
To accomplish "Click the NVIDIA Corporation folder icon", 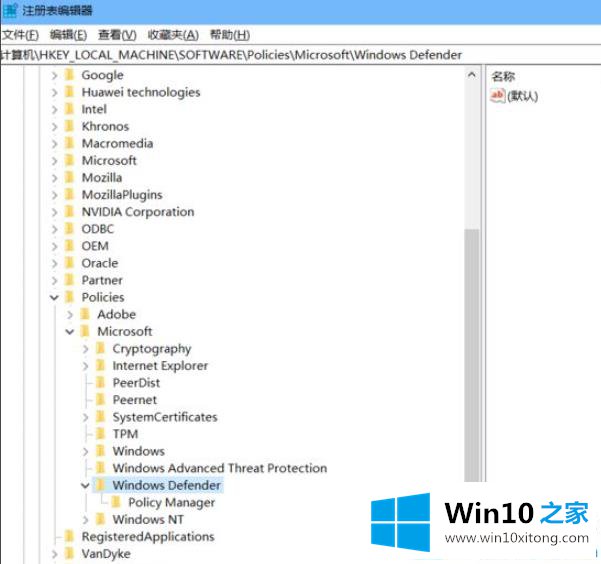I will 69,212.
